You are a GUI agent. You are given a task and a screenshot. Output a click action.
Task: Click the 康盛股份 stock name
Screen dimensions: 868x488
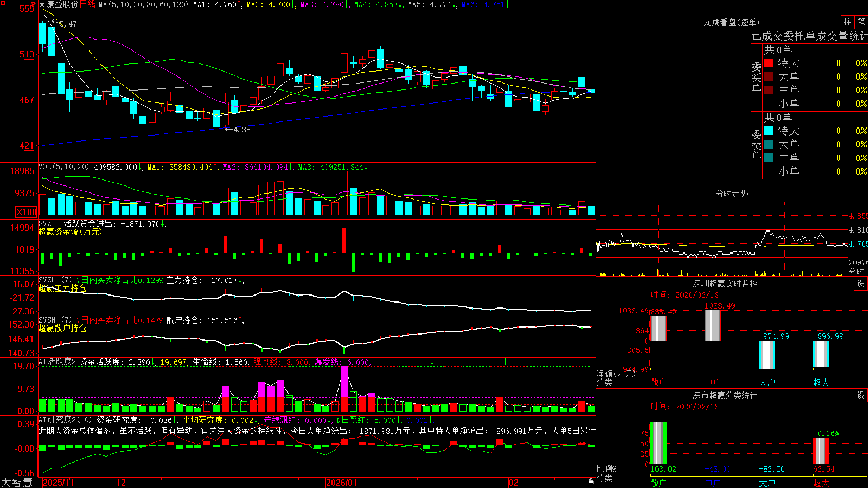coord(62,4)
